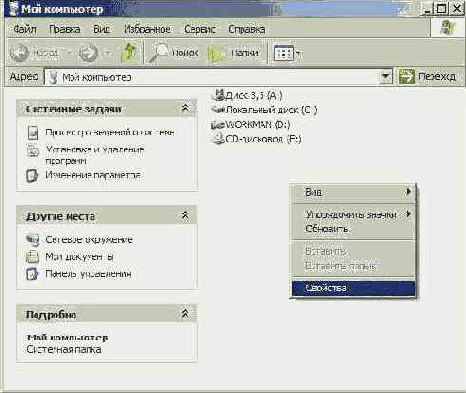Click the Переход (Go) button
This screenshot has width=466, height=393.
click(x=427, y=77)
